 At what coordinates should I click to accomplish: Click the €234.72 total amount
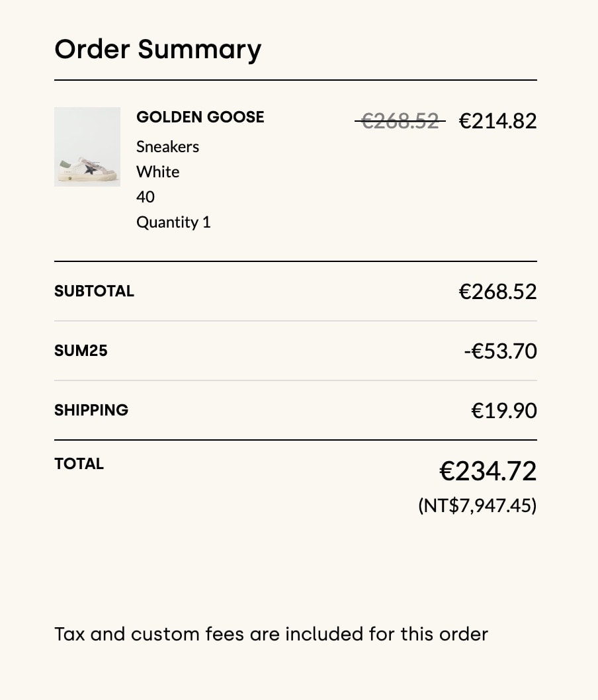(488, 471)
